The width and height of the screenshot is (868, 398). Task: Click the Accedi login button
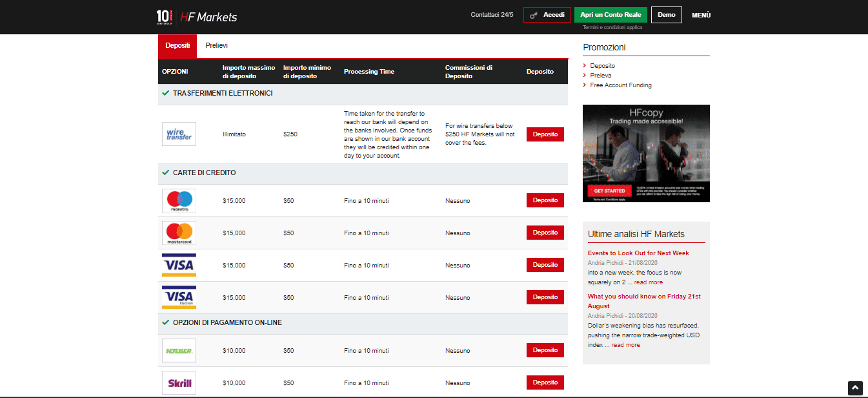[547, 15]
